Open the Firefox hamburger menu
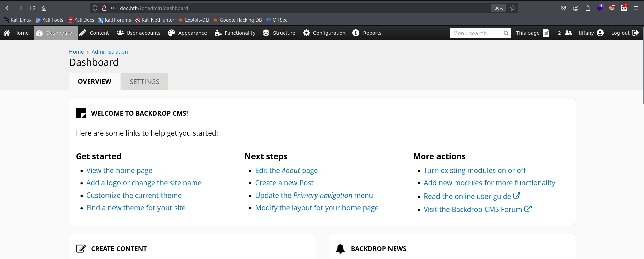This screenshot has height=259, width=644. click(x=636, y=8)
